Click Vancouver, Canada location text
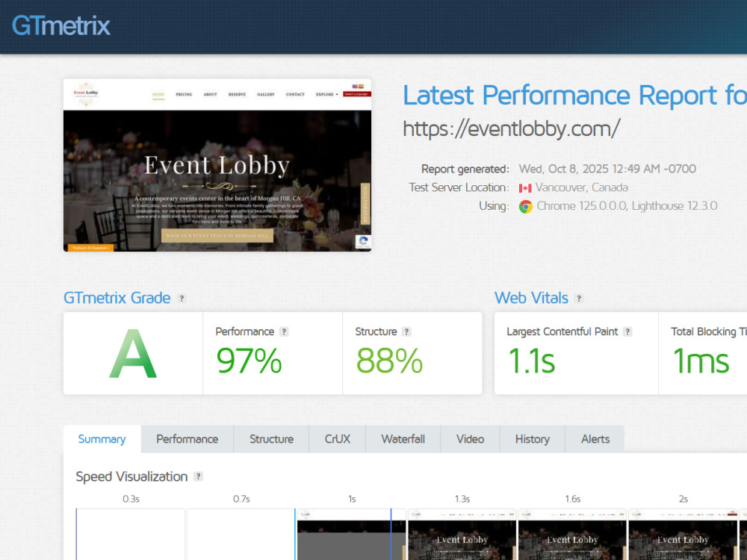 point(582,187)
